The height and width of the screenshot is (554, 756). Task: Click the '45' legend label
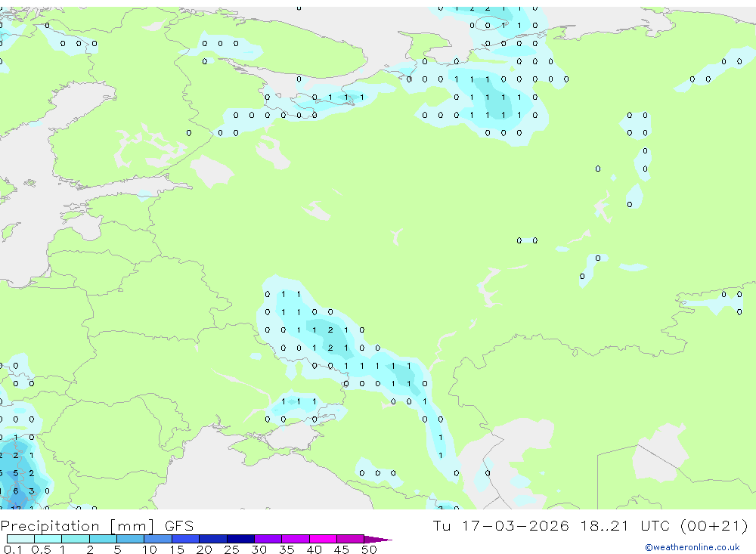tap(342, 549)
